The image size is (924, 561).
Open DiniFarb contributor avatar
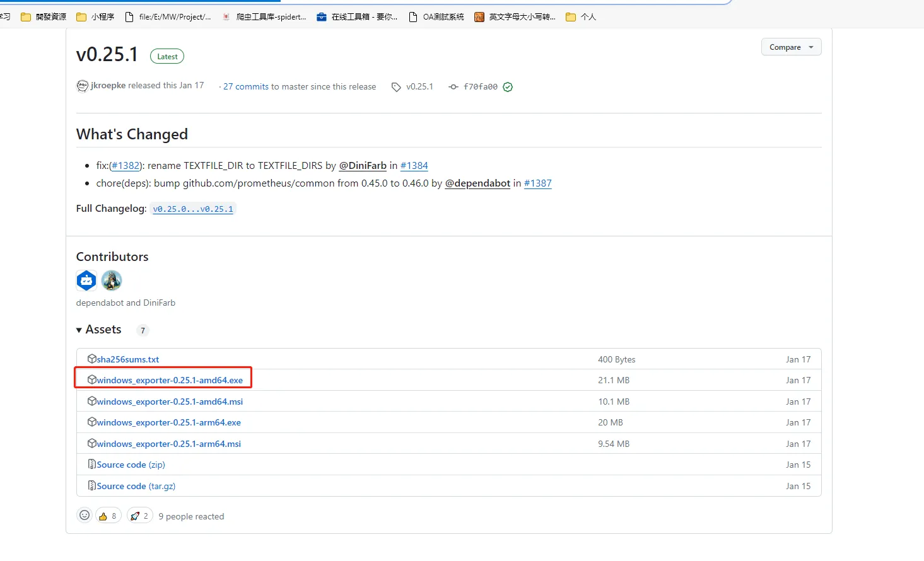click(112, 280)
